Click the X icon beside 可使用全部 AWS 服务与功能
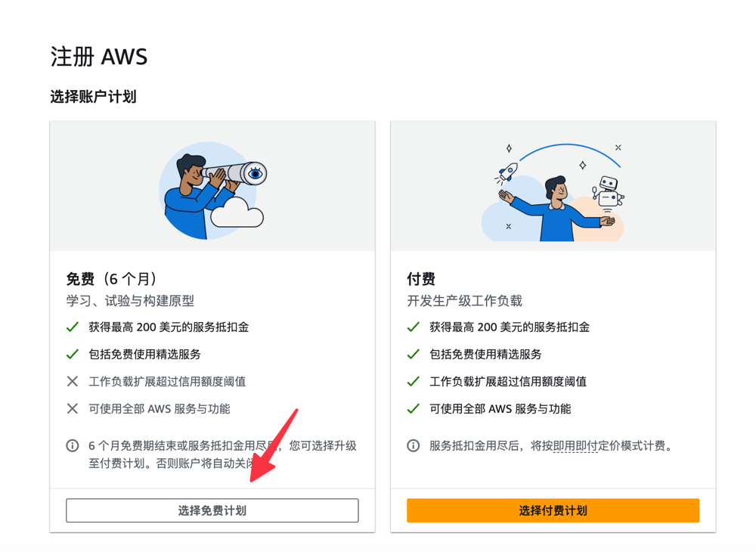 point(73,409)
